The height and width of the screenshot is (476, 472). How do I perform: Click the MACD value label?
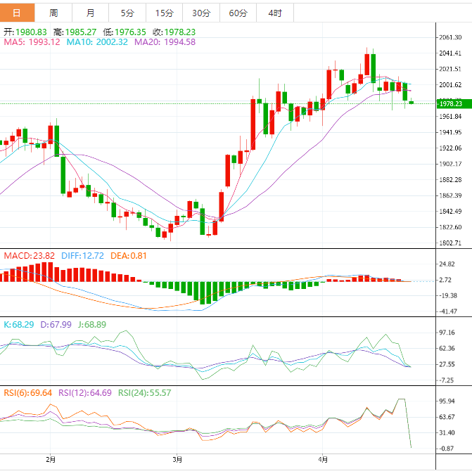pyautogui.click(x=27, y=255)
